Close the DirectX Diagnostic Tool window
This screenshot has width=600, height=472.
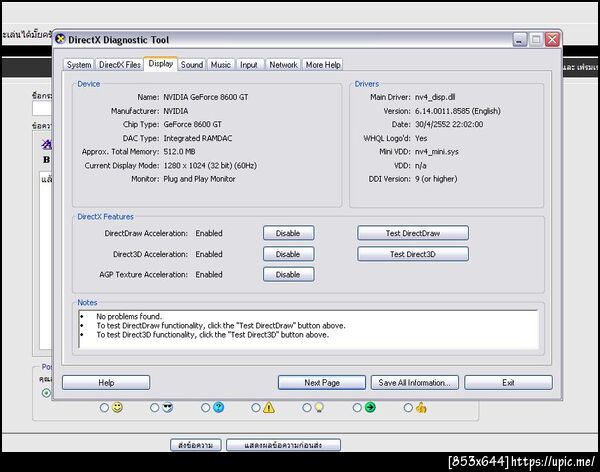pyautogui.click(x=553, y=39)
